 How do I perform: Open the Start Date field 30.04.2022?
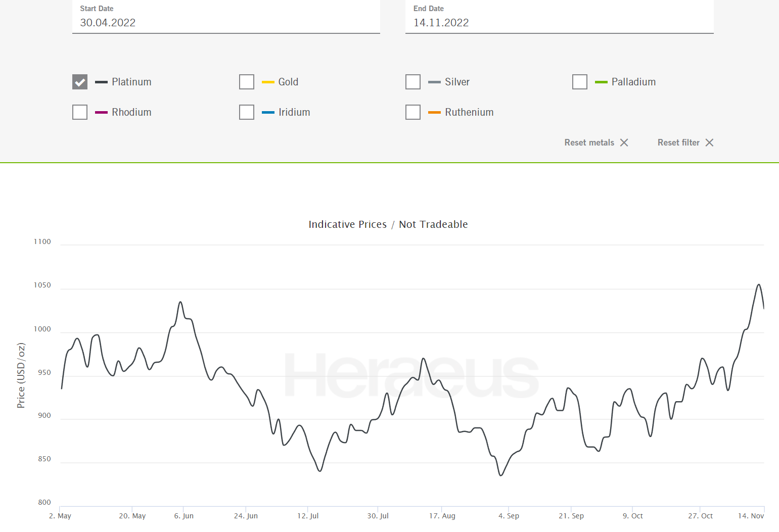(x=226, y=18)
